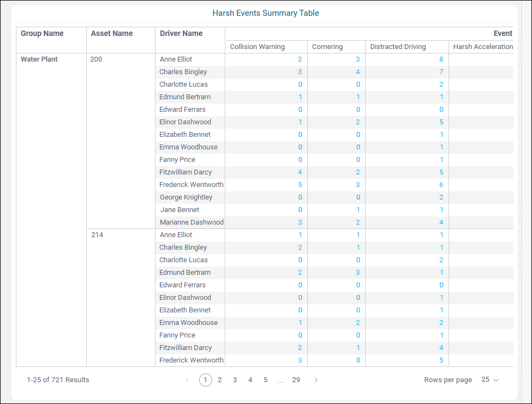
Task: Open Rows per page dropdown
Action: (x=490, y=379)
